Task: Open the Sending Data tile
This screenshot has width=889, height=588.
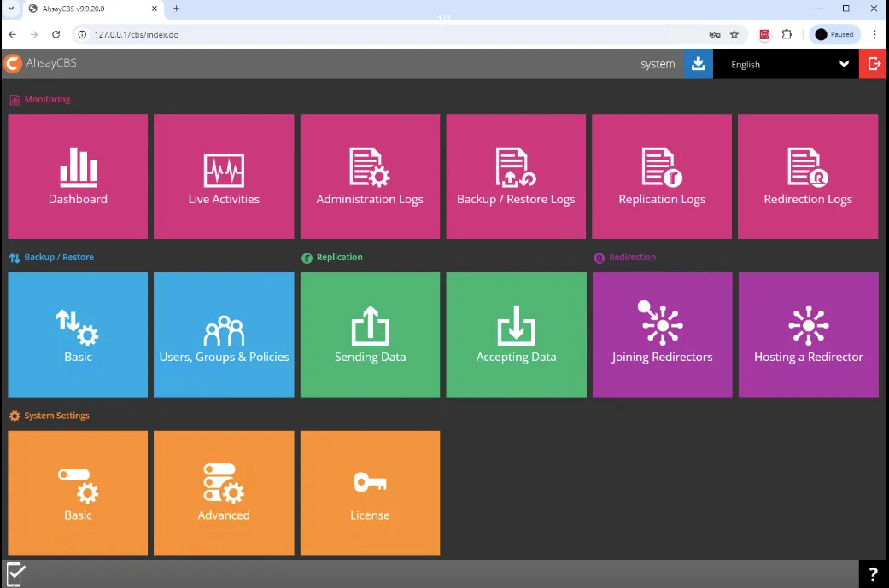Action: click(x=370, y=335)
